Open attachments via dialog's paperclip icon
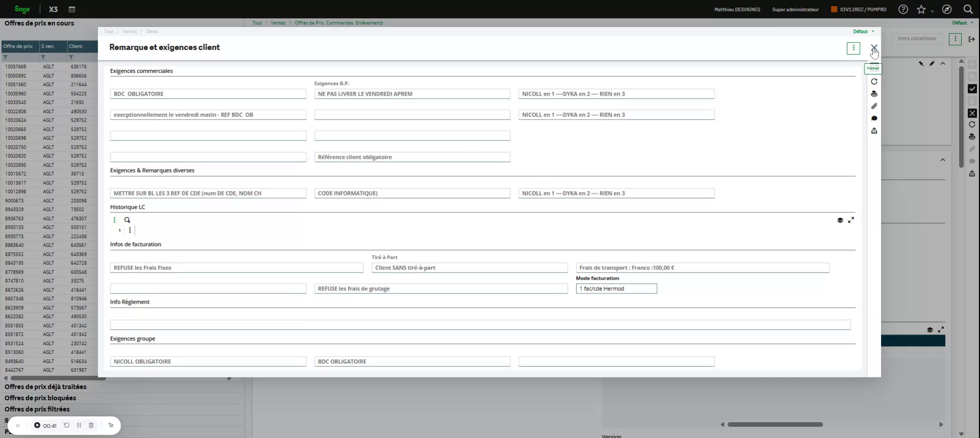Image resolution: width=980 pixels, height=438 pixels. pos(874,106)
